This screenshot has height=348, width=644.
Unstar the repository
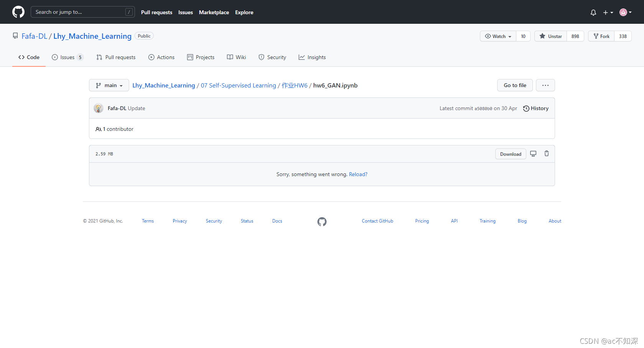pyautogui.click(x=550, y=36)
